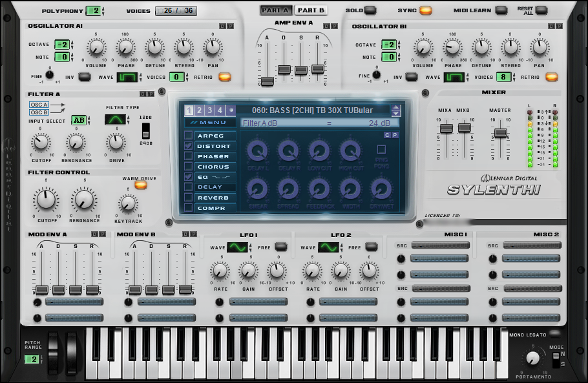Select the Oscillator B1 waveform icon

pos(454,78)
